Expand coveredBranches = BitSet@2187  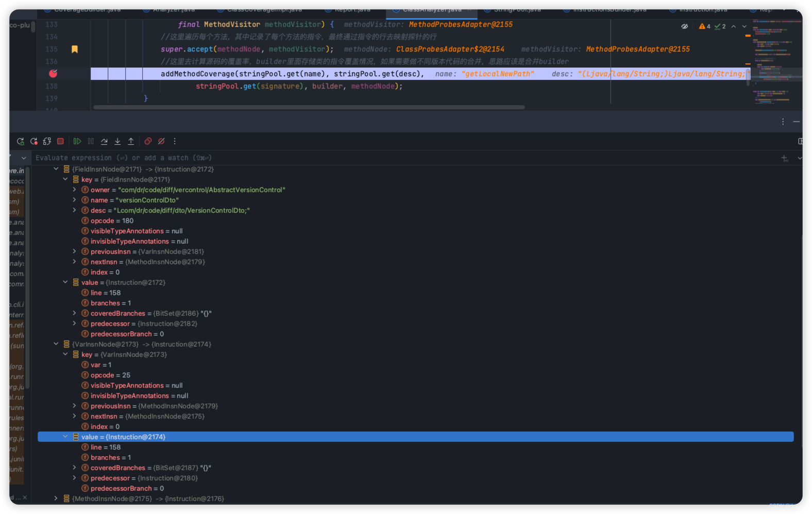click(x=75, y=468)
